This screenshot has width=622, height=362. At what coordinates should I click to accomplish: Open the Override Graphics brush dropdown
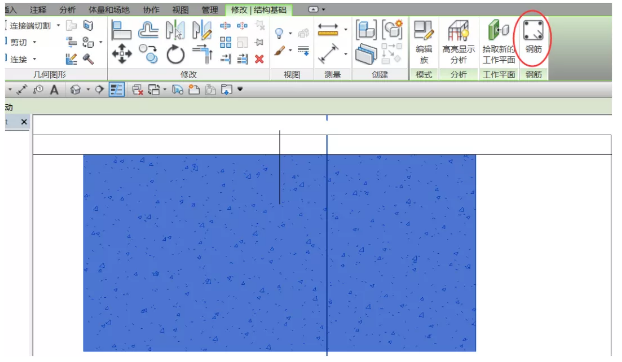(290, 50)
